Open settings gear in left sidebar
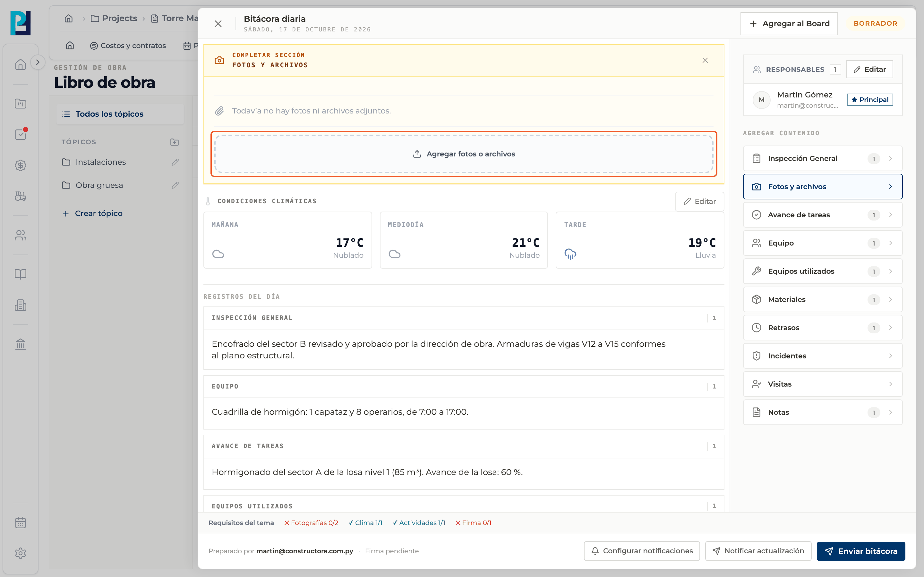Screen dimensions: 924x577 click(20, 553)
